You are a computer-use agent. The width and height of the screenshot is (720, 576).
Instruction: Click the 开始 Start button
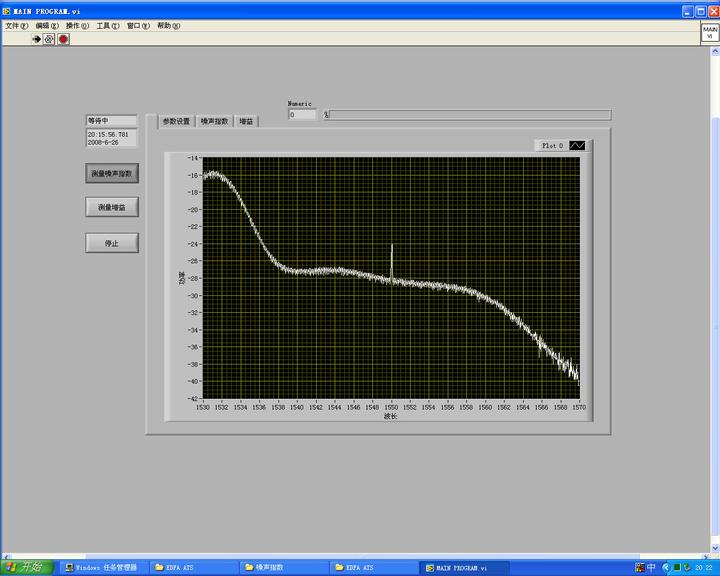(x=27, y=567)
